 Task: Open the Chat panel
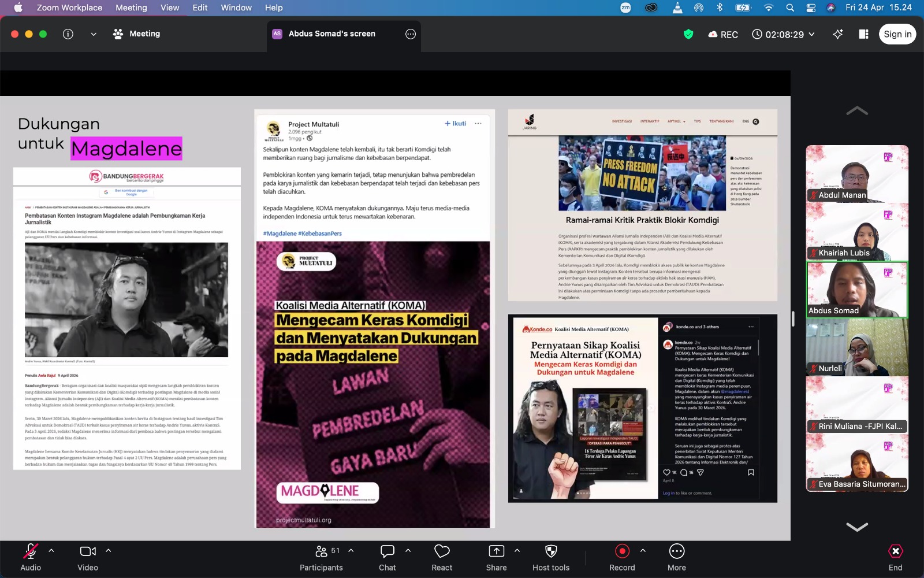coord(387,558)
